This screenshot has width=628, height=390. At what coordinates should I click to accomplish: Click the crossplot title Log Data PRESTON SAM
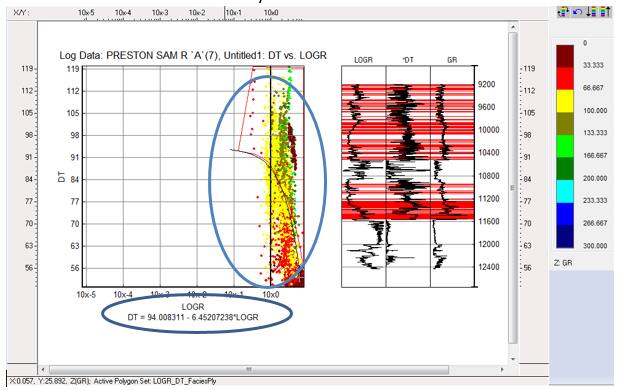(x=193, y=55)
